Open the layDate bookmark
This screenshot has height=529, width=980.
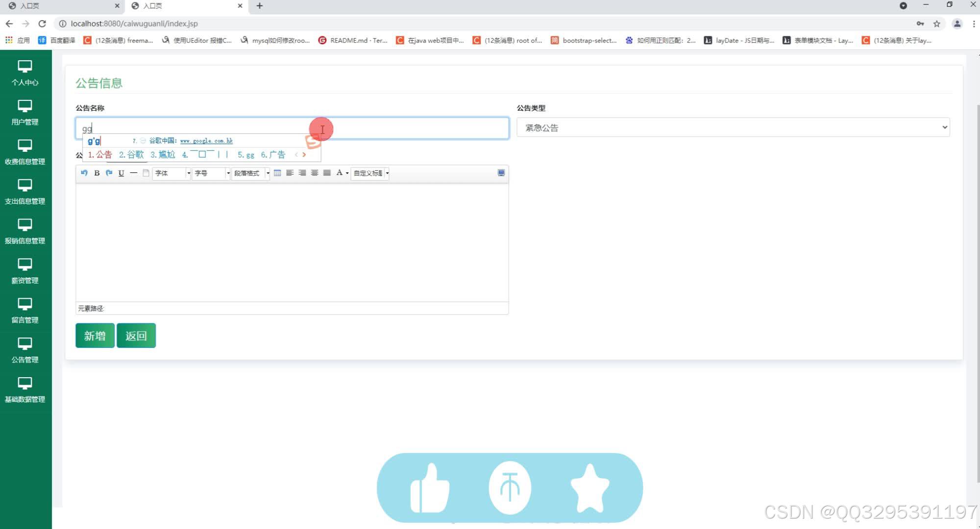739,40
